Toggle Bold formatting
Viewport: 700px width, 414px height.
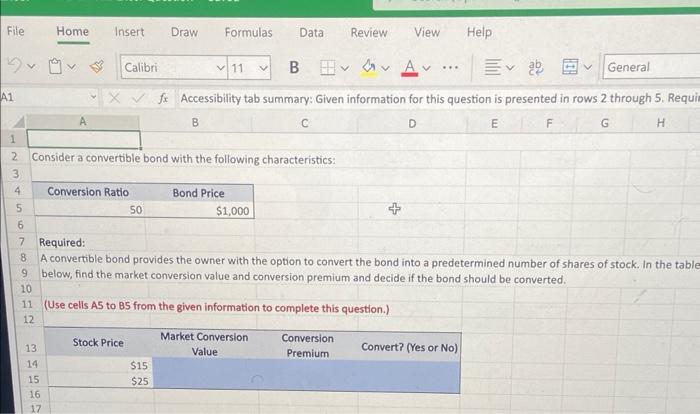294,67
